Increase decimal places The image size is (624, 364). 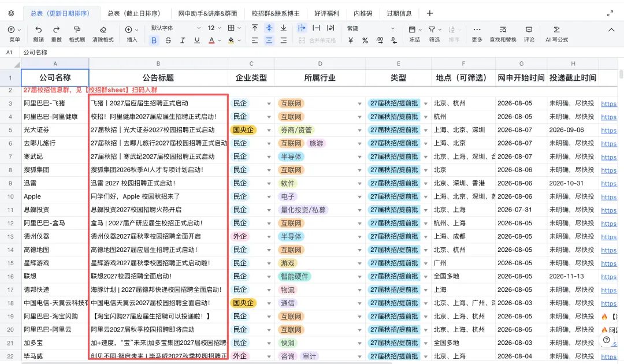[x=379, y=40]
